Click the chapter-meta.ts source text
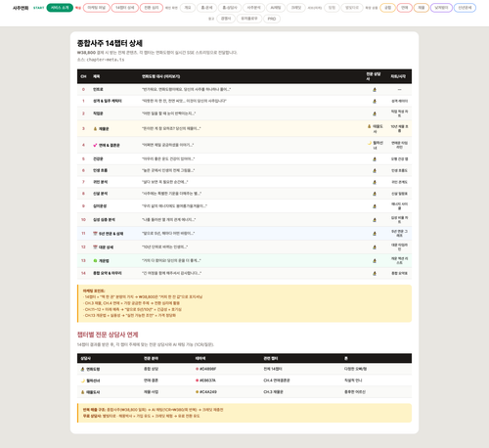The width and height of the screenshot is (489, 448). click(106, 60)
